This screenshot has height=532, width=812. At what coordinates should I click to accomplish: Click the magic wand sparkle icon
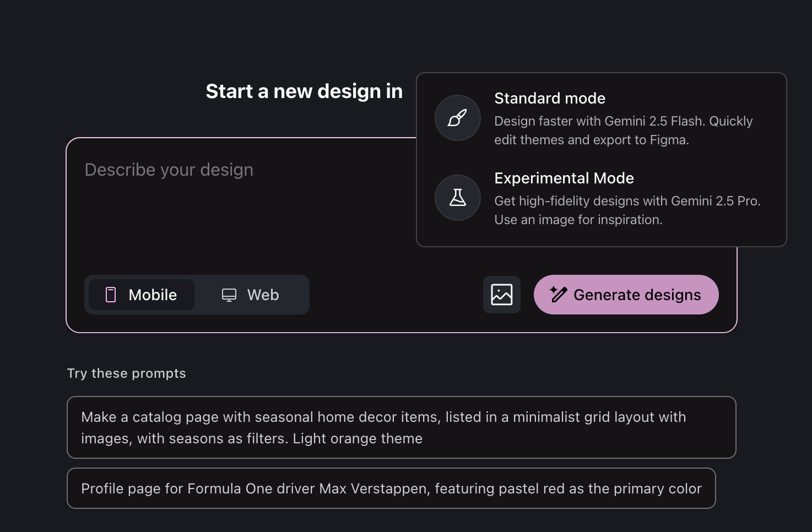558,295
